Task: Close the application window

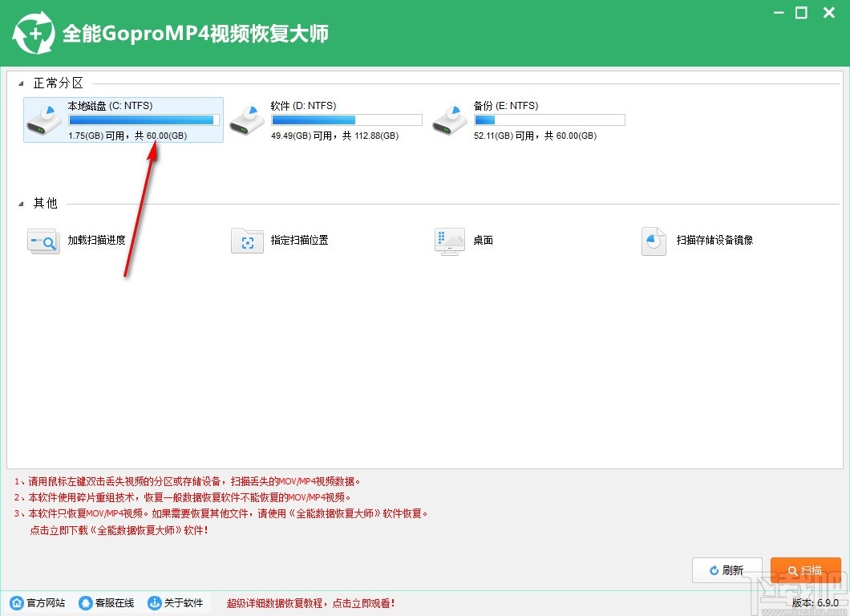Action: [829, 13]
